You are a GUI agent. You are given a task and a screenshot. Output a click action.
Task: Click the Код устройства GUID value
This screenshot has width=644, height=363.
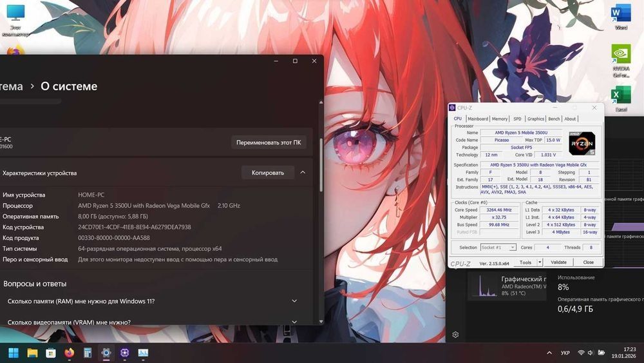[135, 227]
